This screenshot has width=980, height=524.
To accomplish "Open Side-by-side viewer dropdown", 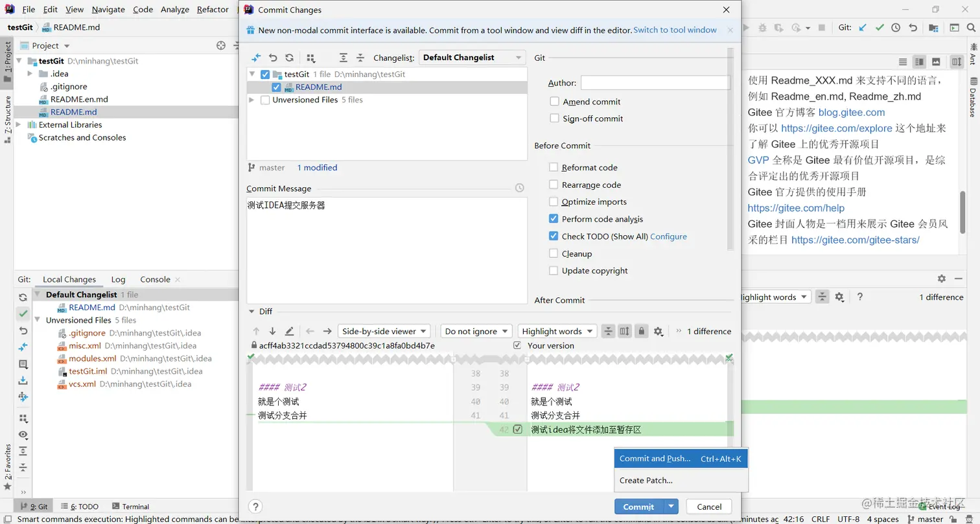I will (x=384, y=331).
